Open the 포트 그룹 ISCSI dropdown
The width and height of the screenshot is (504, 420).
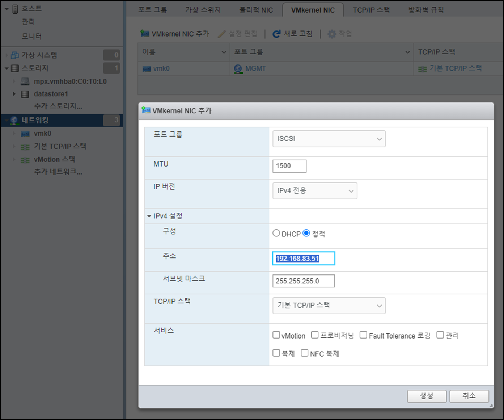pos(329,139)
